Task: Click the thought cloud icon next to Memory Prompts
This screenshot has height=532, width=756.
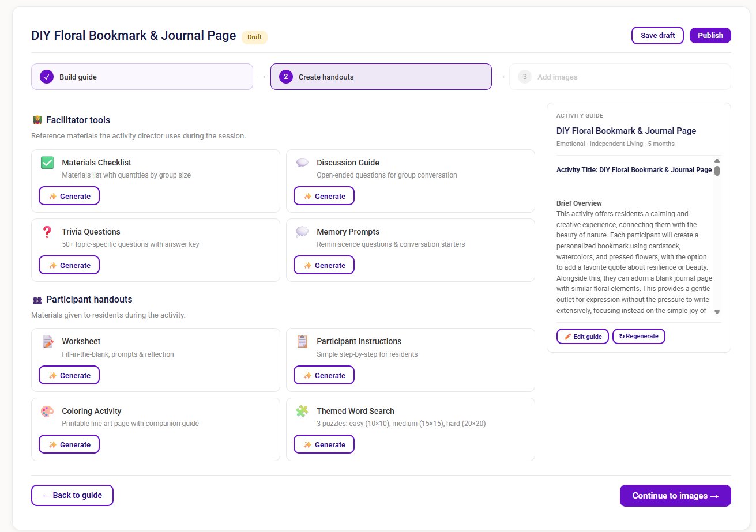Action: tap(302, 231)
